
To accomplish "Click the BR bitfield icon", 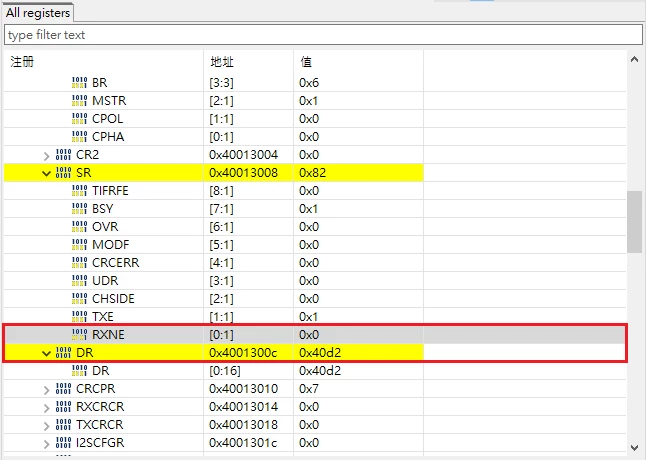I will (80, 82).
